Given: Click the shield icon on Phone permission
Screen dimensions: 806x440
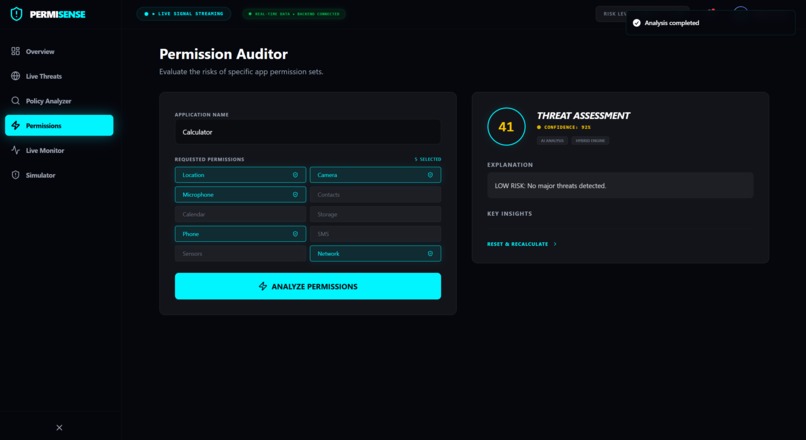Looking at the screenshot, I should [x=295, y=234].
